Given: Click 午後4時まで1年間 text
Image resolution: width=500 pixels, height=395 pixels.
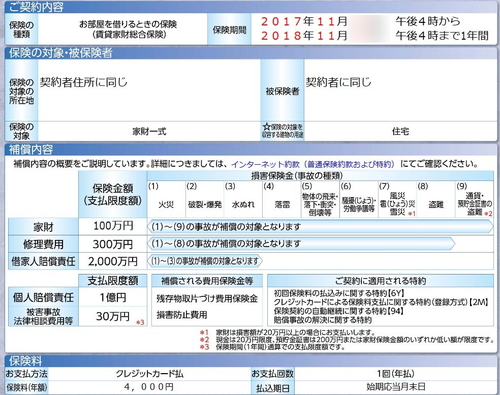Looking at the screenshot, I should coord(442,36).
